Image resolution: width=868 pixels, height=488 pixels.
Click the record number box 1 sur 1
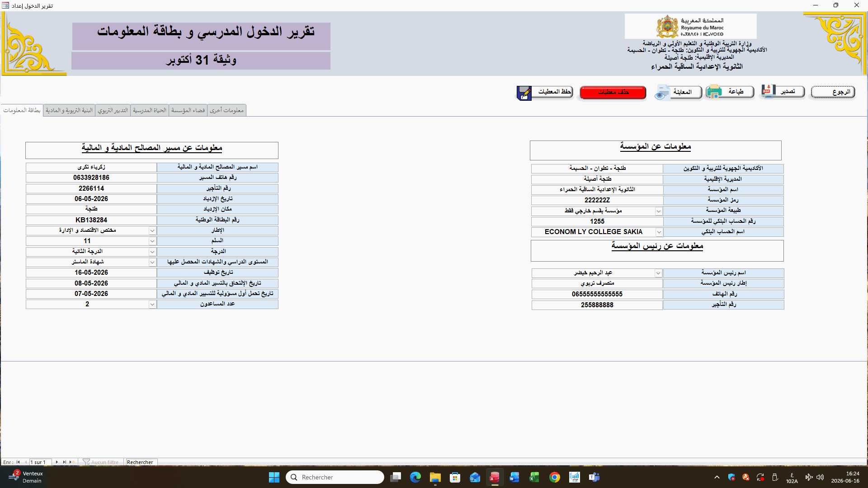pos(40,462)
